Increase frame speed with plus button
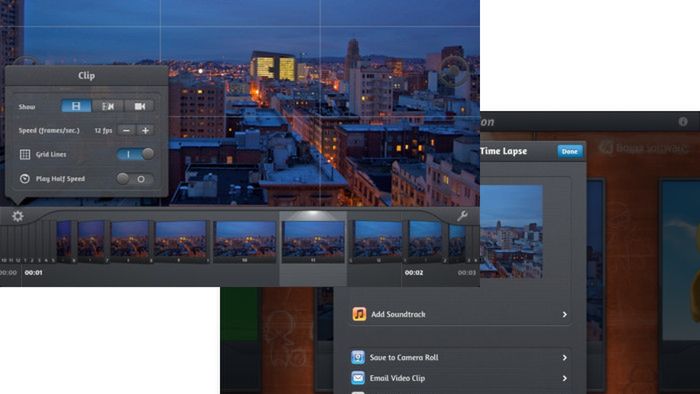The height and width of the screenshot is (394, 700). click(145, 130)
